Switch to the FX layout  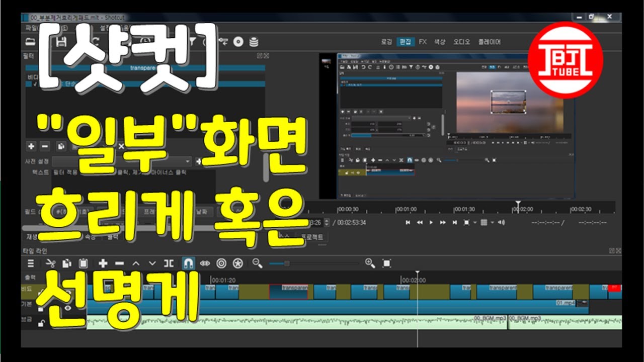[x=423, y=42]
